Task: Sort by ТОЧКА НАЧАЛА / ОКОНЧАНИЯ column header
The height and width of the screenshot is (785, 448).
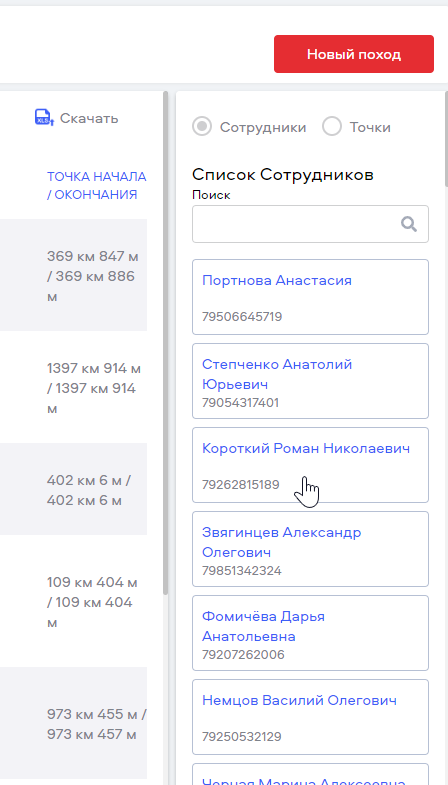Action: pyautogui.click(x=96, y=186)
